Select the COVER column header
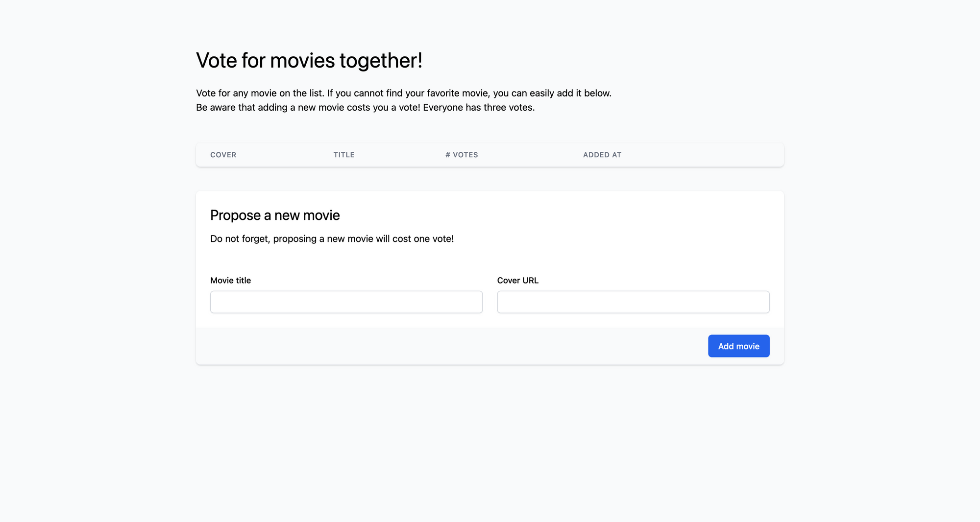The width and height of the screenshot is (980, 522). (x=223, y=155)
